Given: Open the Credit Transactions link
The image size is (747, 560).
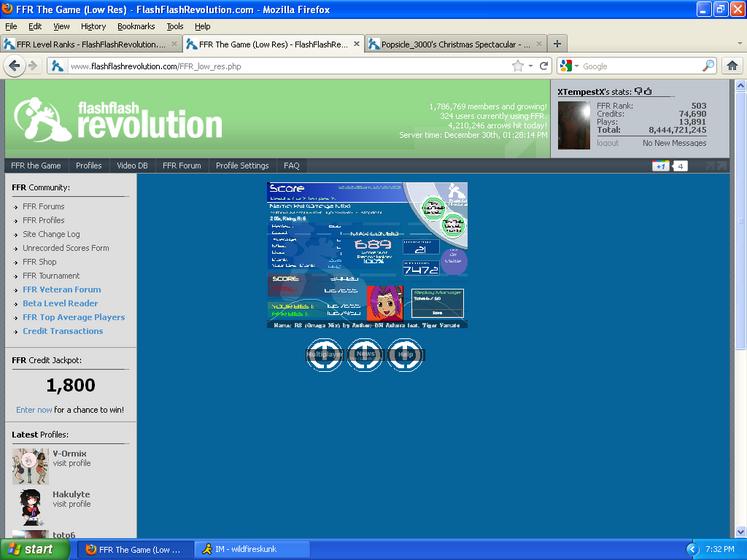Looking at the screenshot, I should click(x=62, y=331).
